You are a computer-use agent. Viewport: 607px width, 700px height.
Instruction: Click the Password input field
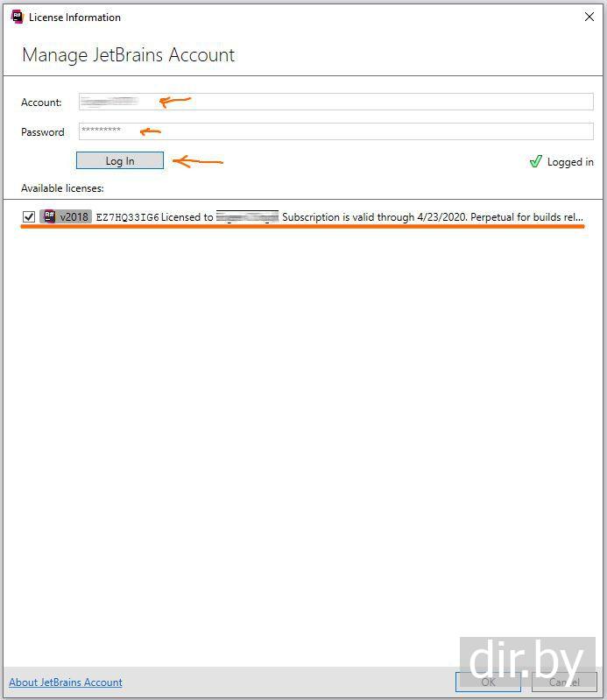point(336,131)
